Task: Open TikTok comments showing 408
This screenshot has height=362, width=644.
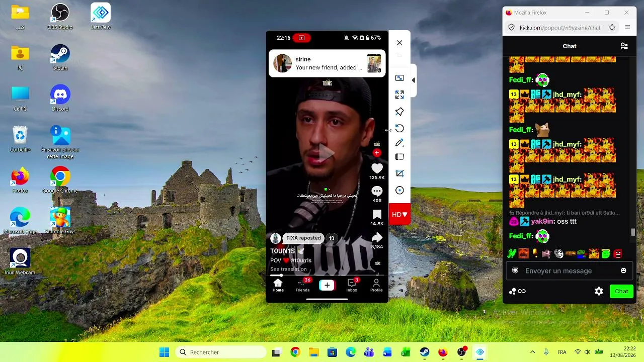Action: pos(377,191)
